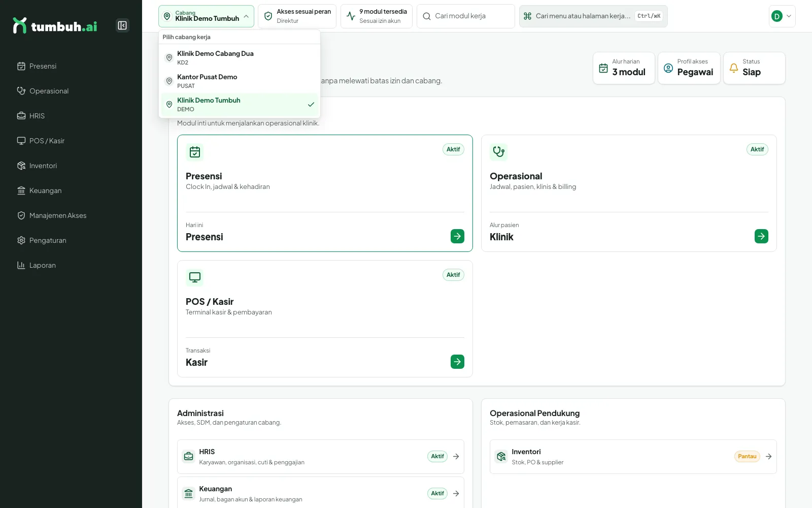
Task: Click the Keuangan row bank icon
Action: click(x=188, y=493)
